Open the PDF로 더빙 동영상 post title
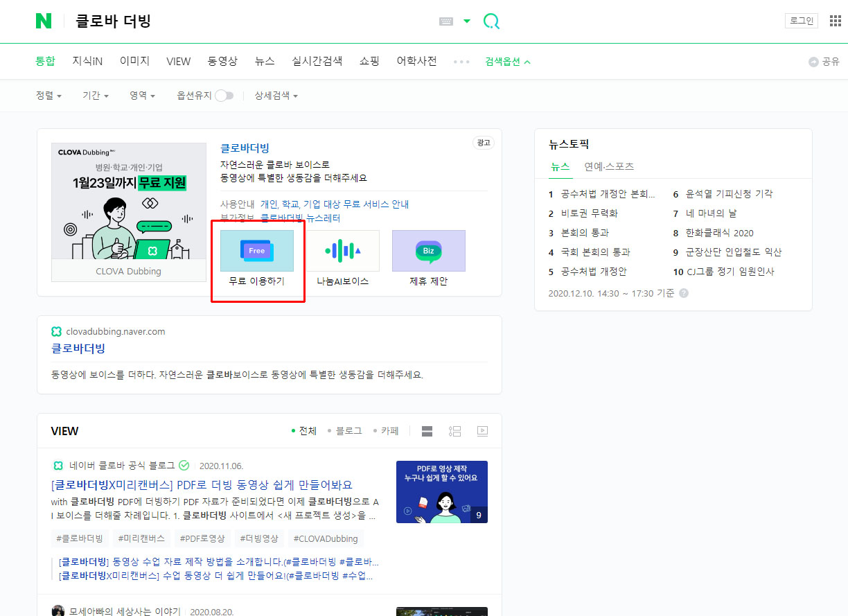The width and height of the screenshot is (848, 616). (x=202, y=484)
